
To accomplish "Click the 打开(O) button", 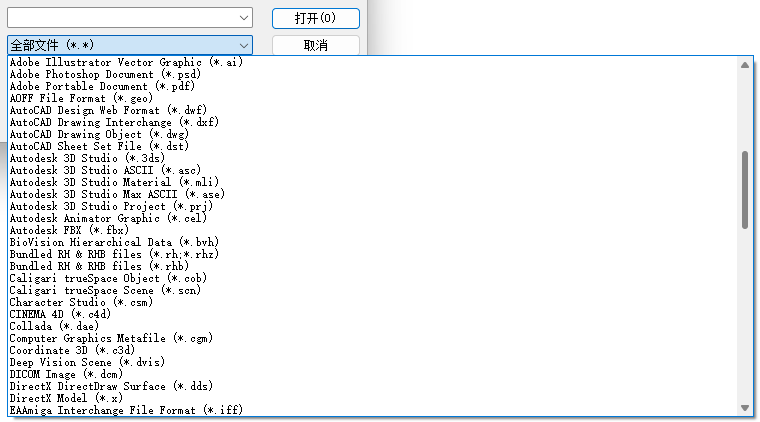I will point(316,18).
